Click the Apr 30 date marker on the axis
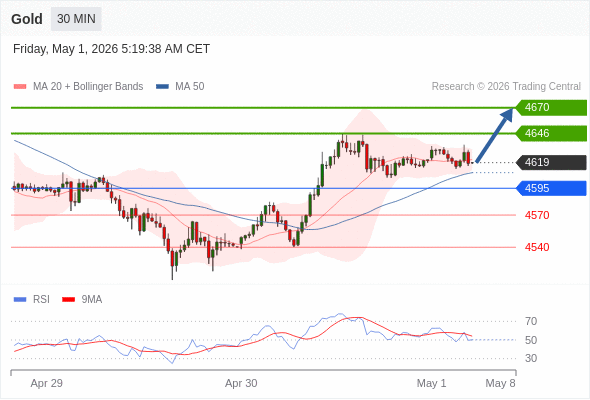Viewport: 590px width, 400px height. tap(241, 383)
